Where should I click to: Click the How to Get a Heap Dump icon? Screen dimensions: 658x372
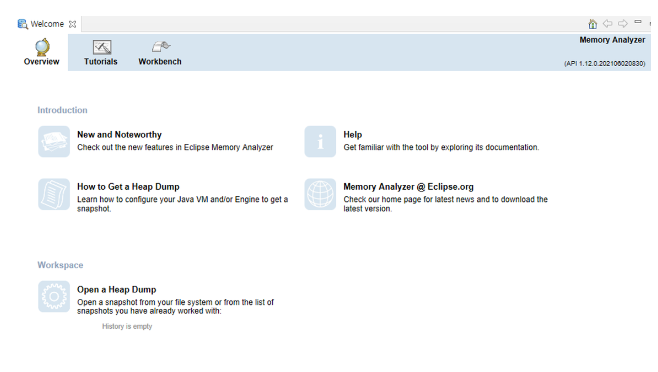coord(54,194)
